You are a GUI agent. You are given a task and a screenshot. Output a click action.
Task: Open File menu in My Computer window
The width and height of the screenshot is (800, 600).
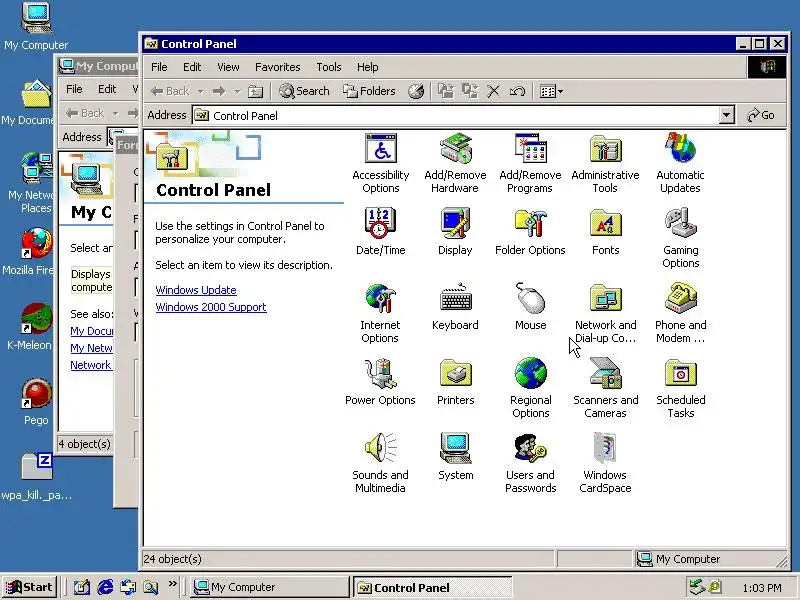(74, 89)
